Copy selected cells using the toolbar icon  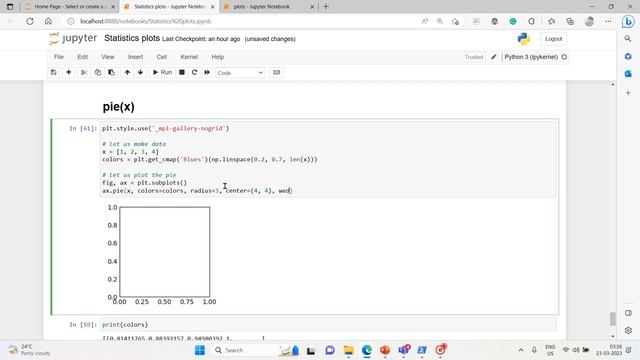tap(98, 73)
